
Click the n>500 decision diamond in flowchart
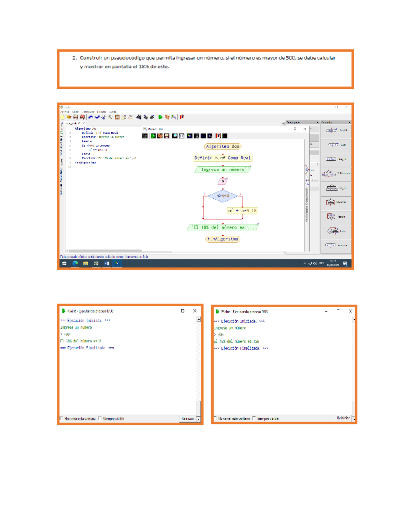223,196
